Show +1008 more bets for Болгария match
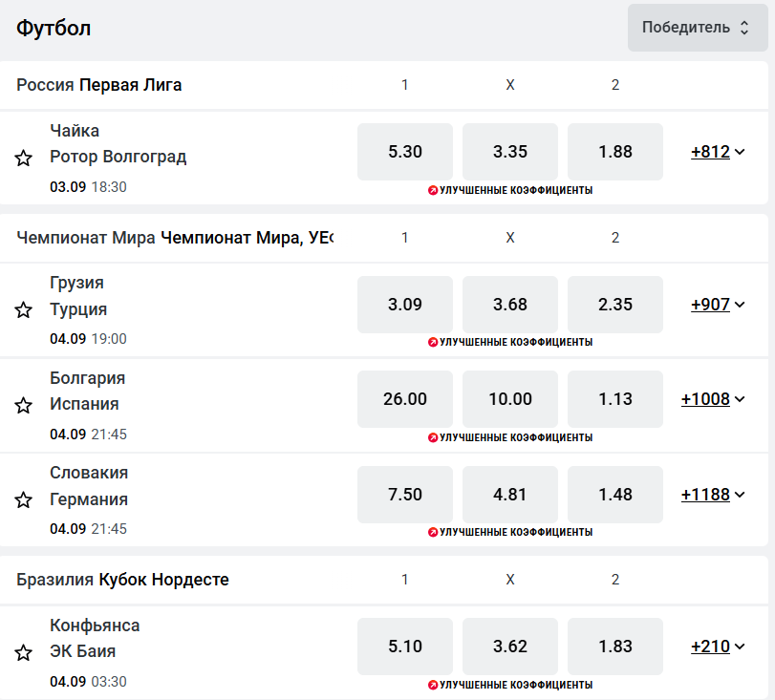 (x=713, y=399)
